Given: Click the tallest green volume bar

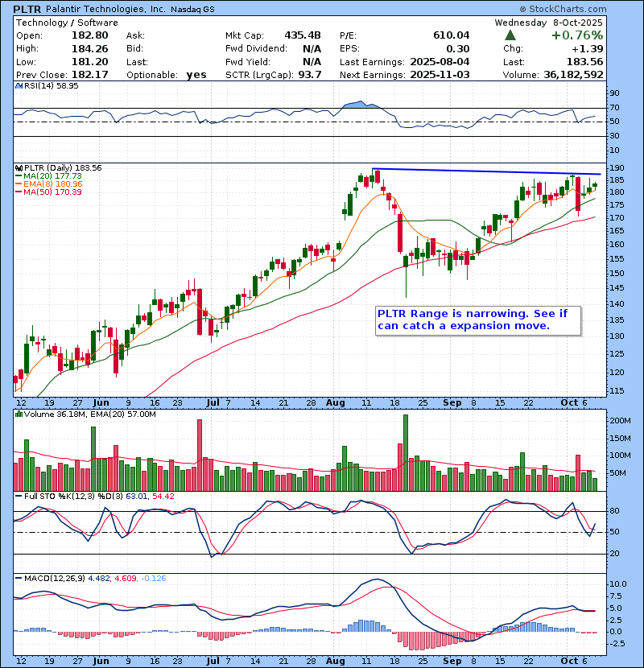Looking at the screenshot, I should click(x=406, y=452).
